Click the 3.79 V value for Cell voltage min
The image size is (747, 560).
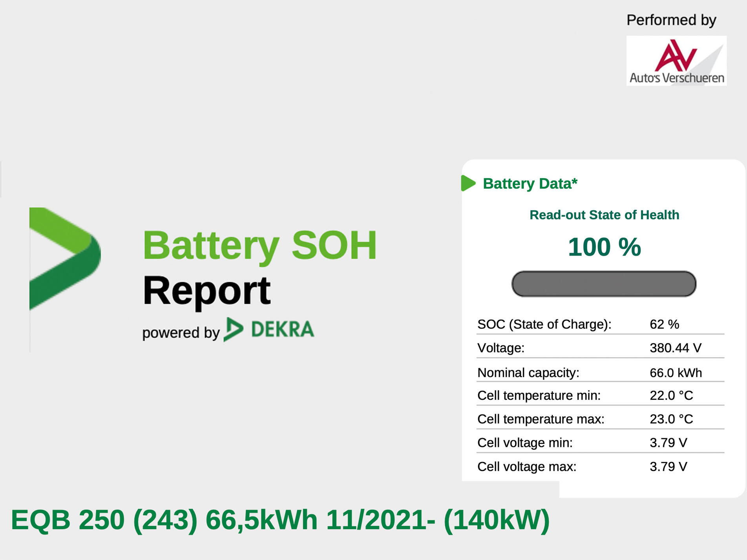pos(668,442)
